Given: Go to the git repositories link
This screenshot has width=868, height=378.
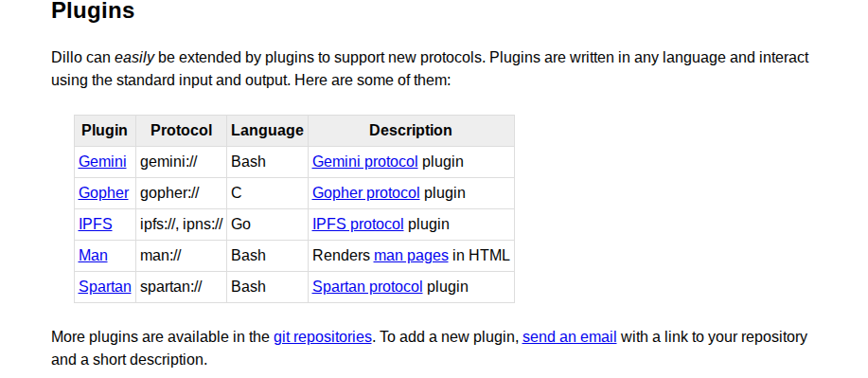Looking at the screenshot, I should (x=322, y=337).
